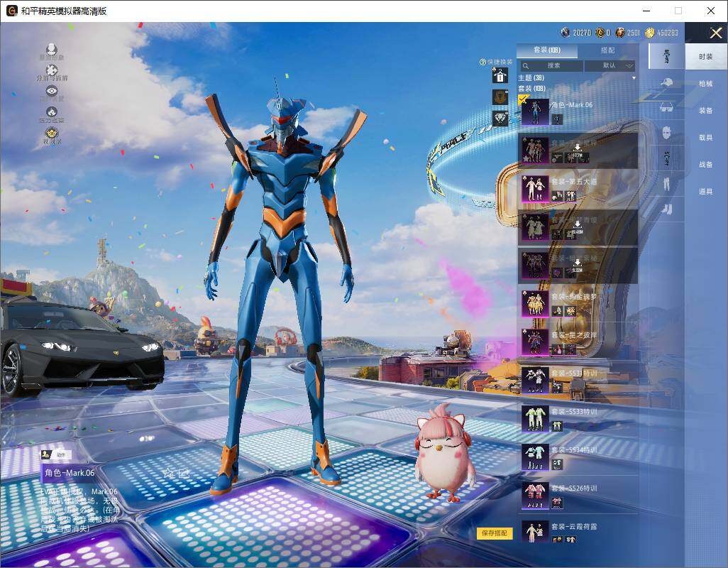
Task: Click the 20270 currency icon
Action: pos(565,32)
